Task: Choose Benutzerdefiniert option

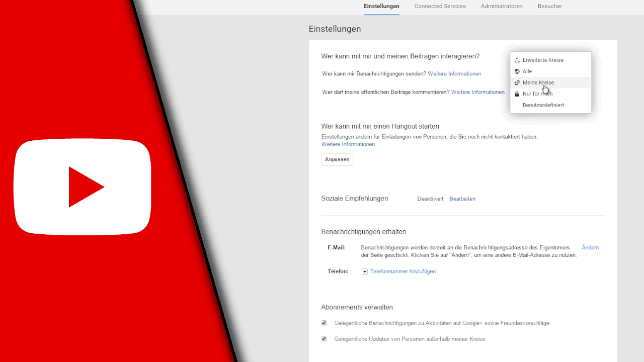Action: coord(551,105)
